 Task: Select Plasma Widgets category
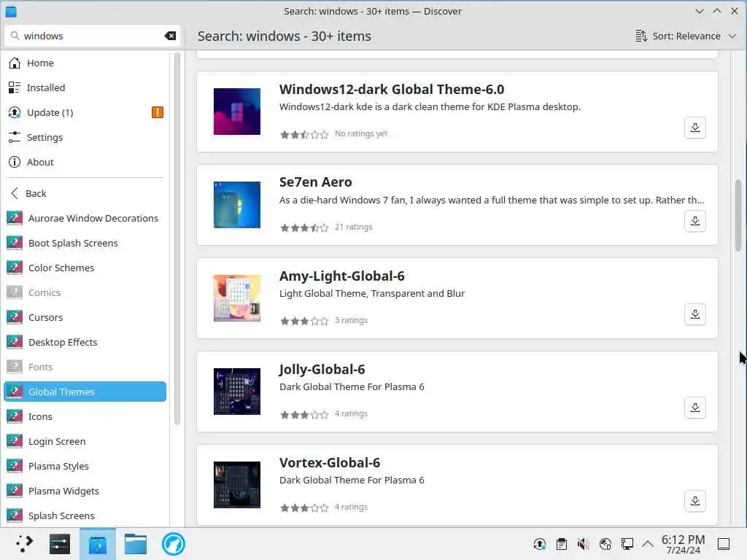(85, 491)
